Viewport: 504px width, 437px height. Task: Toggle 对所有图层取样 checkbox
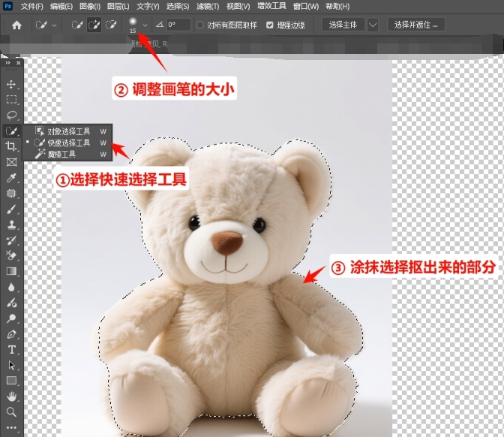click(200, 25)
